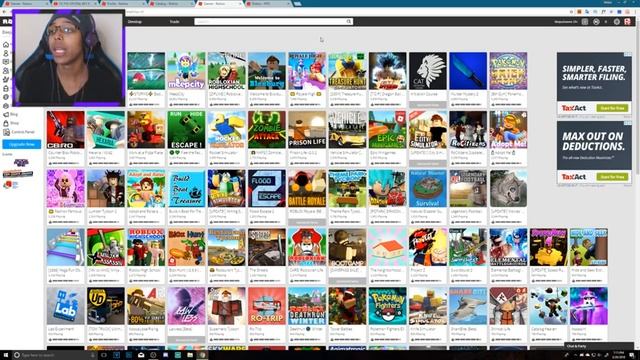Open the Mail app on the taskbar
Viewport: 640px width, 360px height.
click(x=141, y=355)
